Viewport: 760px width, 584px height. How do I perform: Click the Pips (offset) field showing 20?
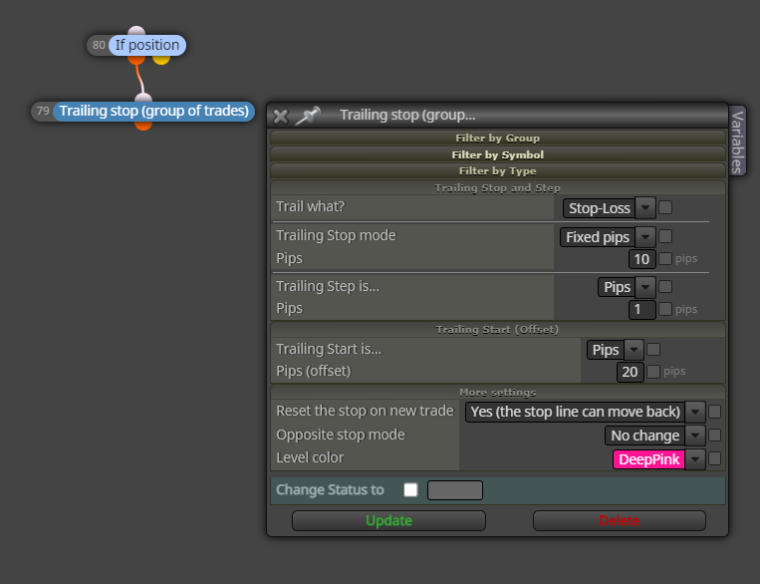[x=630, y=372]
